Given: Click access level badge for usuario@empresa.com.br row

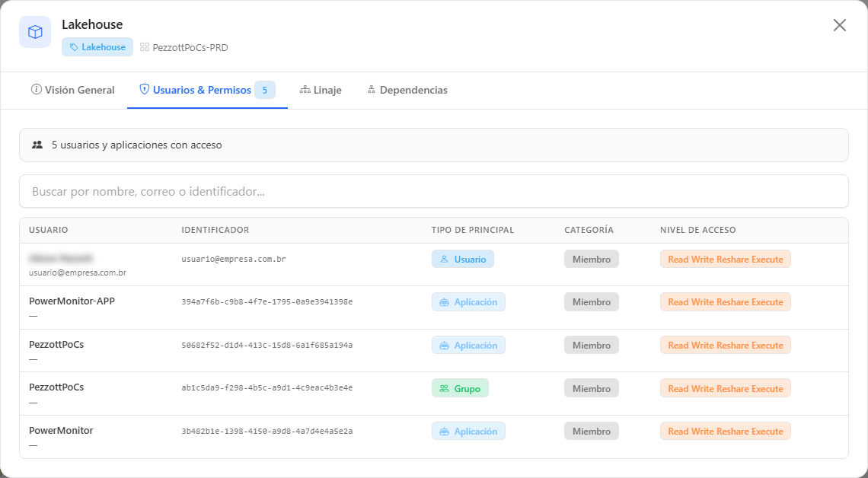Looking at the screenshot, I should 725,259.
